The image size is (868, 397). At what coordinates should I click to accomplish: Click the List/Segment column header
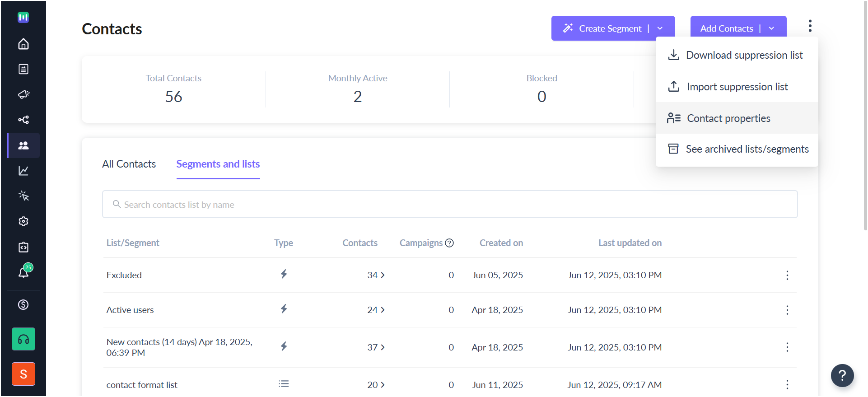click(133, 243)
